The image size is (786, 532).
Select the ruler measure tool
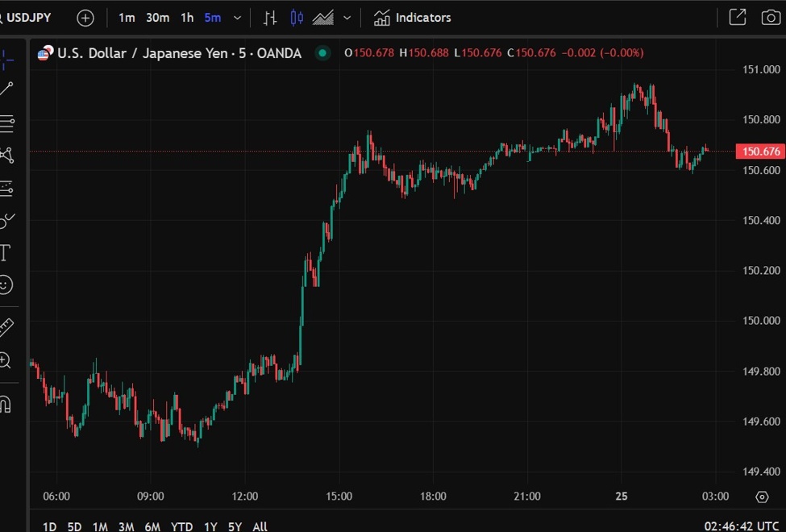tap(6, 327)
